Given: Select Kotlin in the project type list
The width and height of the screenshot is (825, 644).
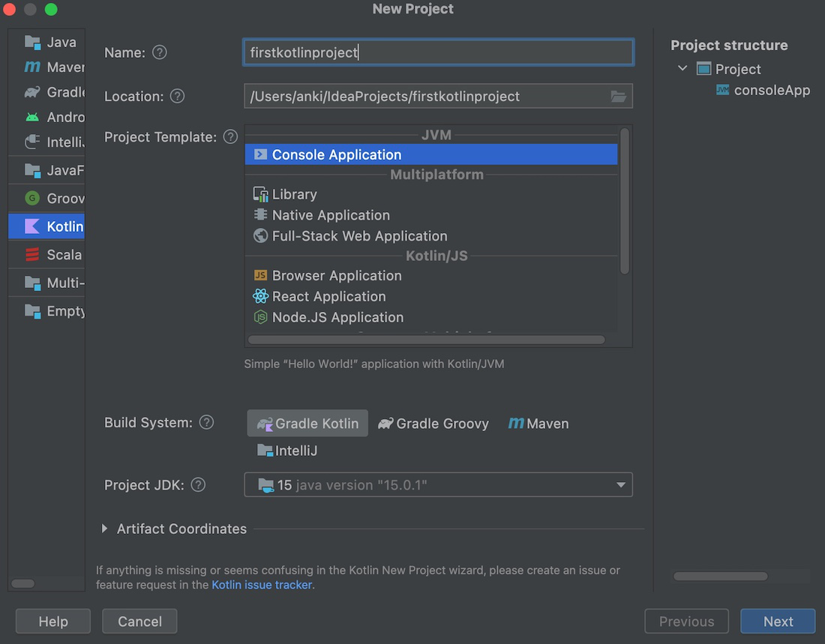Looking at the screenshot, I should pos(46,226).
